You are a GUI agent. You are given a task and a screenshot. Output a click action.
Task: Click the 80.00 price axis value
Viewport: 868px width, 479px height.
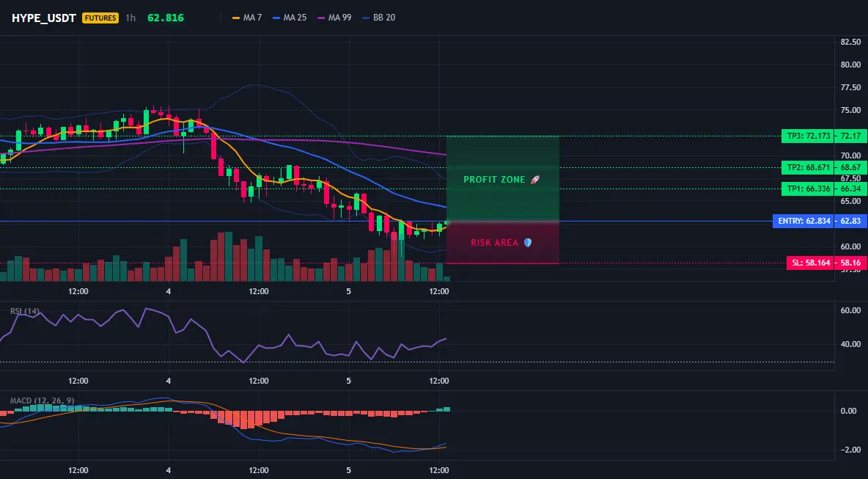point(850,65)
